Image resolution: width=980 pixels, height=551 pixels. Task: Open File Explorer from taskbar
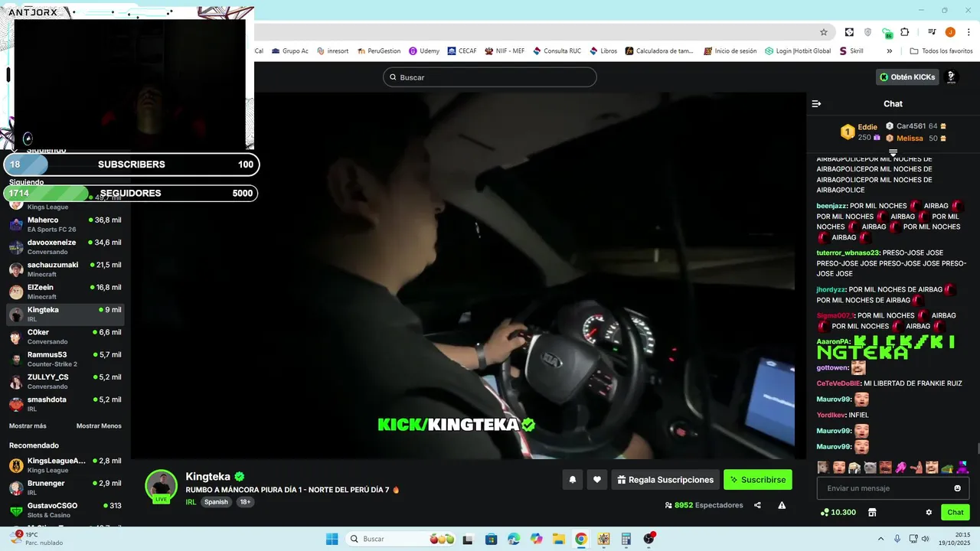coord(558,539)
